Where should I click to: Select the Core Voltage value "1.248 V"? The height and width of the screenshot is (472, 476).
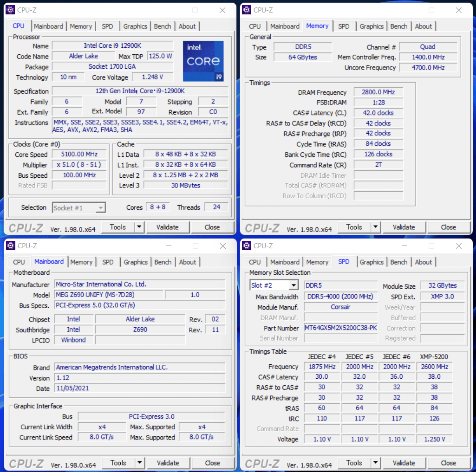pos(153,77)
